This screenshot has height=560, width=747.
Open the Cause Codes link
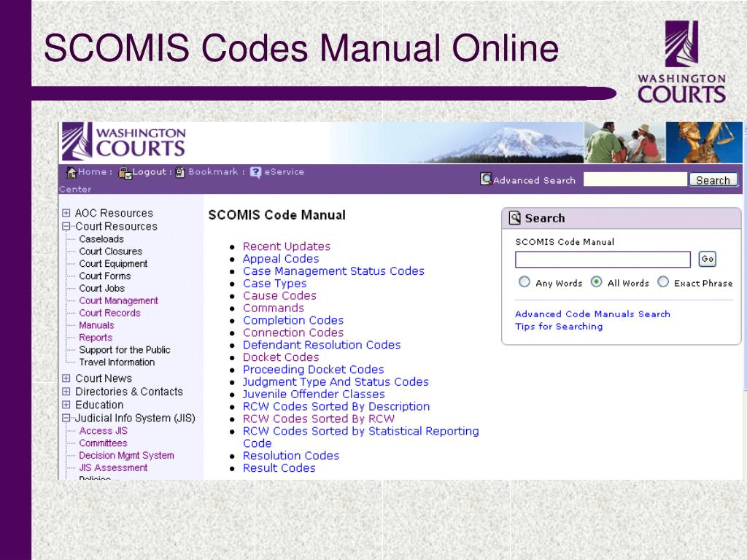[279, 296]
